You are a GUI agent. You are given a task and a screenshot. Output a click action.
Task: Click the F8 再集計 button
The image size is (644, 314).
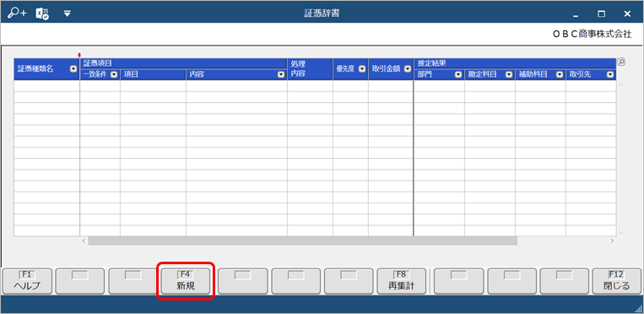click(x=402, y=282)
